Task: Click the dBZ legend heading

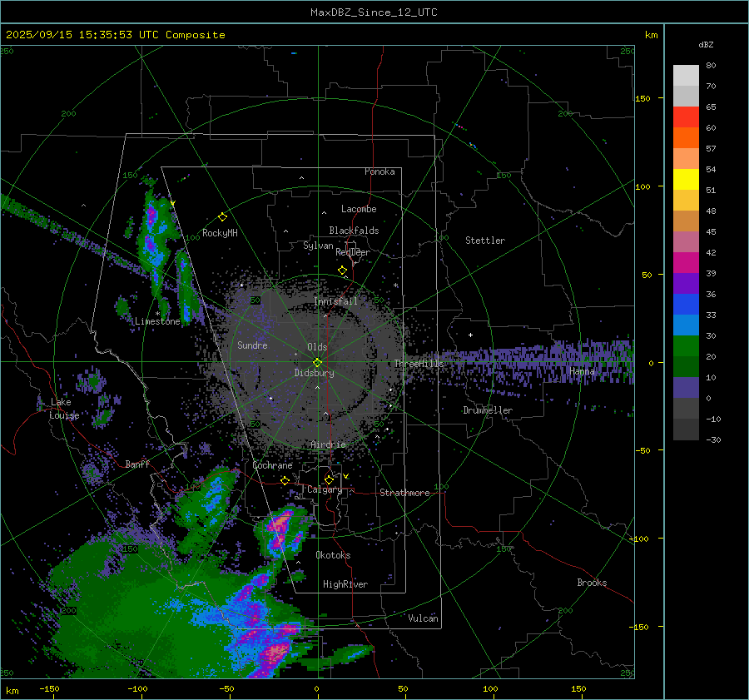Action: click(x=706, y=45)
